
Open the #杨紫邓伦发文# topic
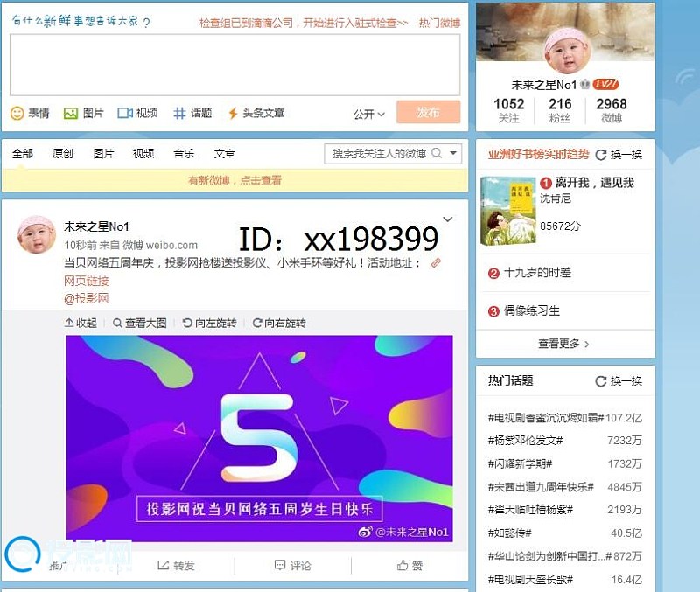coord(525,441)
